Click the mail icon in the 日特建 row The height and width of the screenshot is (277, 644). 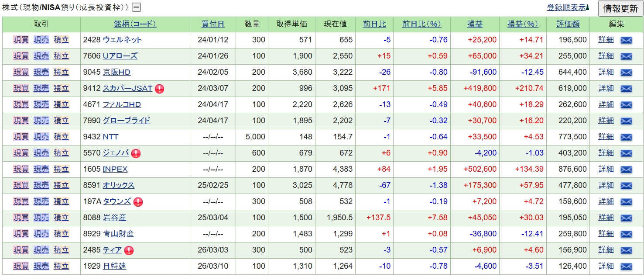pyautogui.click(x=626, y=267)
